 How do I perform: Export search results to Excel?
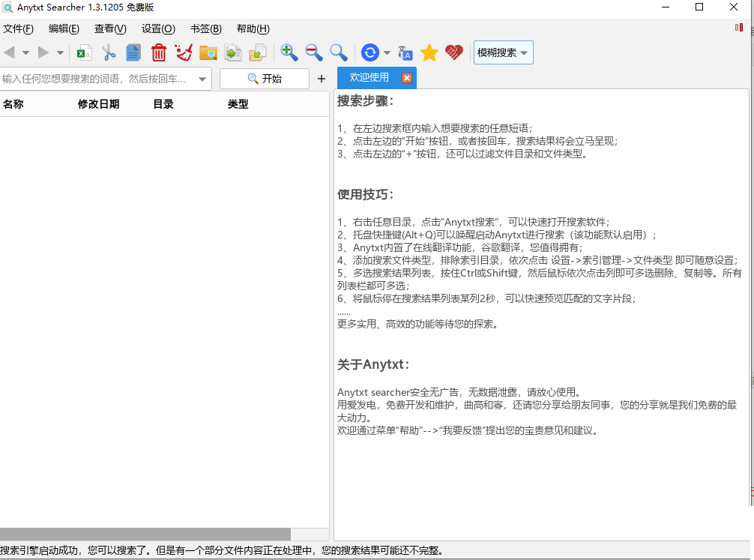coord(84,52)
